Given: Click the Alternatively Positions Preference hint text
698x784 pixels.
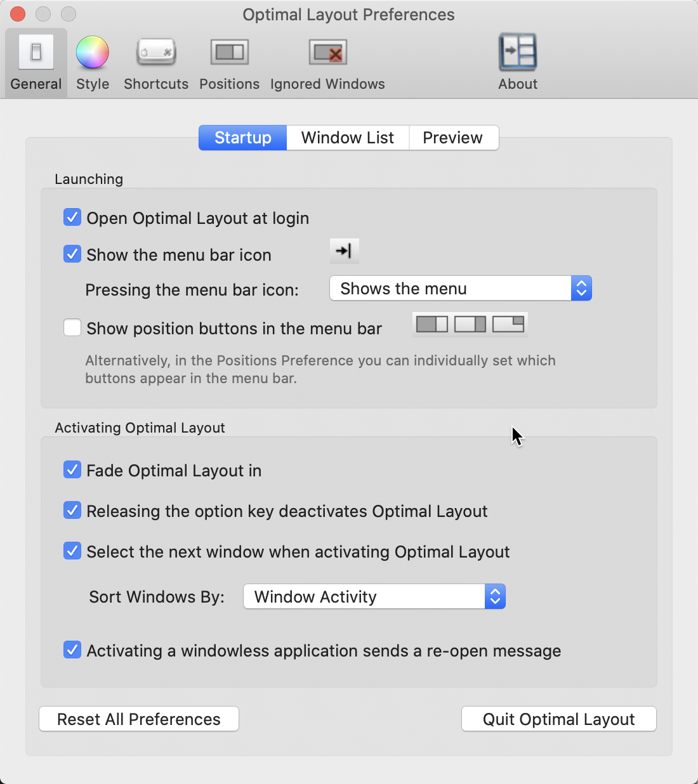Looking at the screenshot, I should (x=320, y=369).
